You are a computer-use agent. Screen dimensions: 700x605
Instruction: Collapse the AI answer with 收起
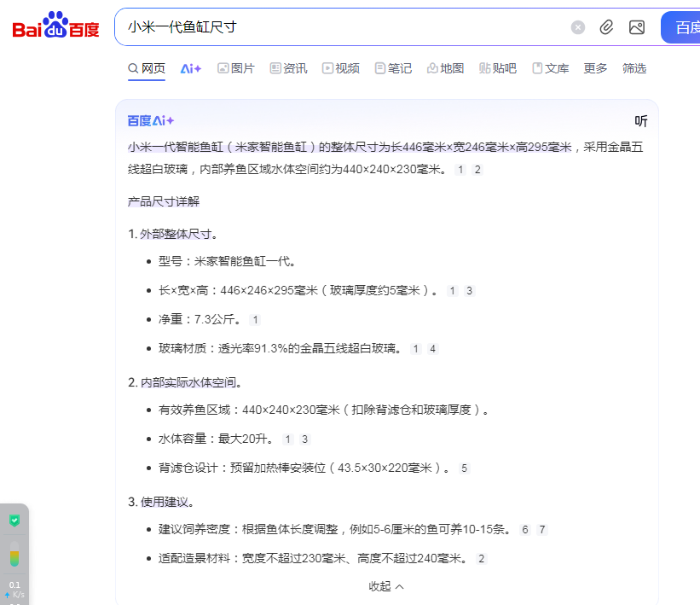tap(386, 586)
